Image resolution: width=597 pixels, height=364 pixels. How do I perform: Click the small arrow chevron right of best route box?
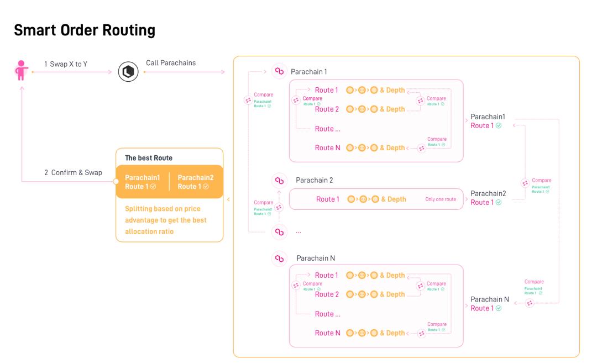click(x=228, y=199)
